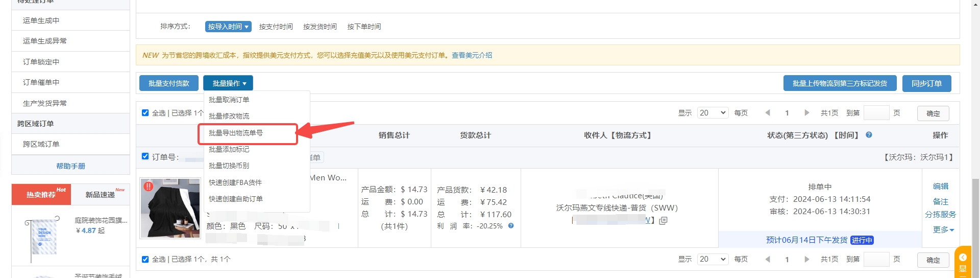This screenshot has height=278, width=980.
Task: Click the 批量支付货款 button
Action: 169,83
